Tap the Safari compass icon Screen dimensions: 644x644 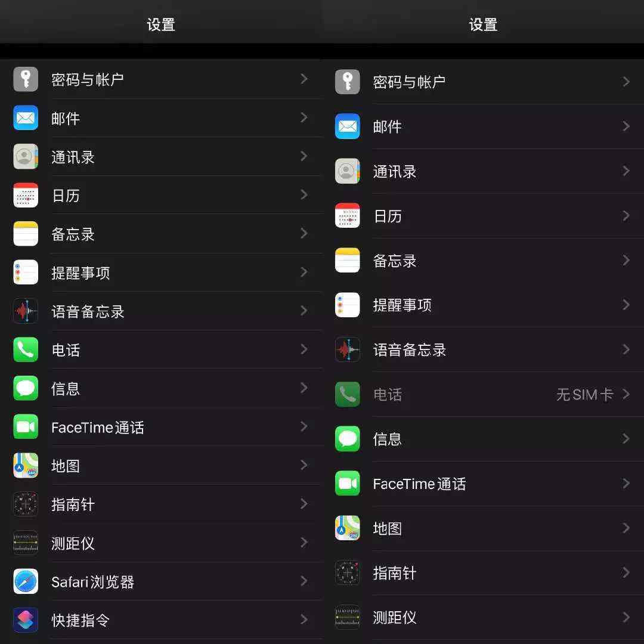pyautogui.click(x=26, y=581)
